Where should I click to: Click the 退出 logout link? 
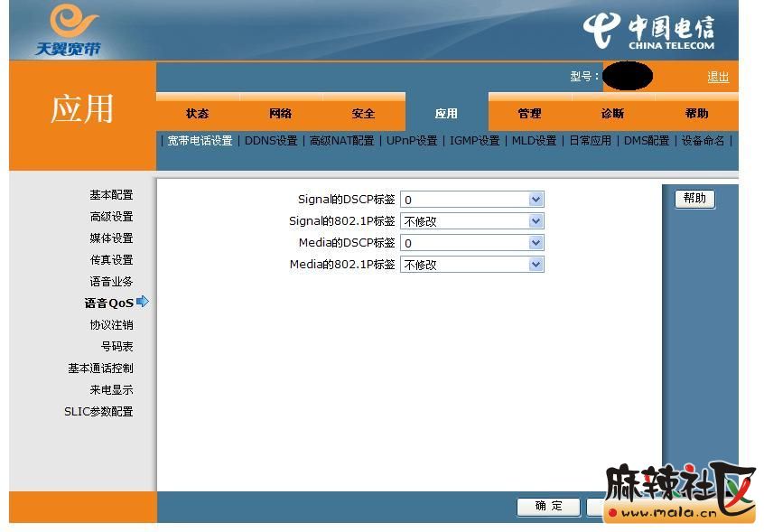pos(718,77)
